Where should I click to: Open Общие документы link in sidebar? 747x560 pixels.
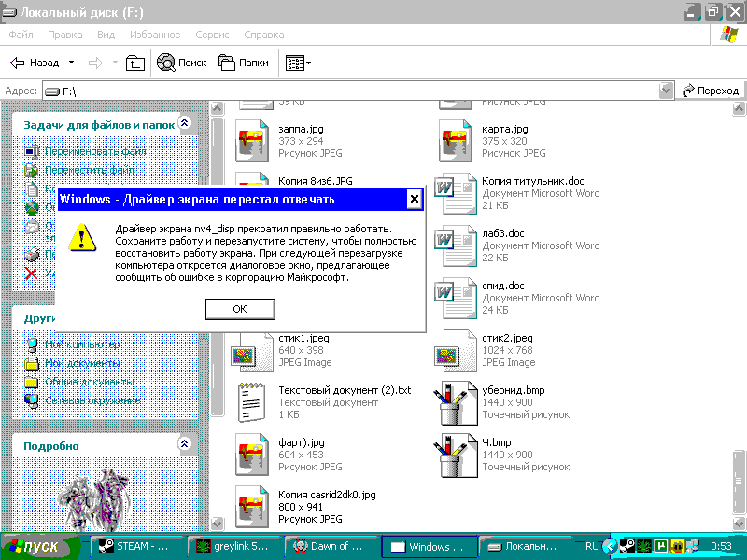(89, 382)
